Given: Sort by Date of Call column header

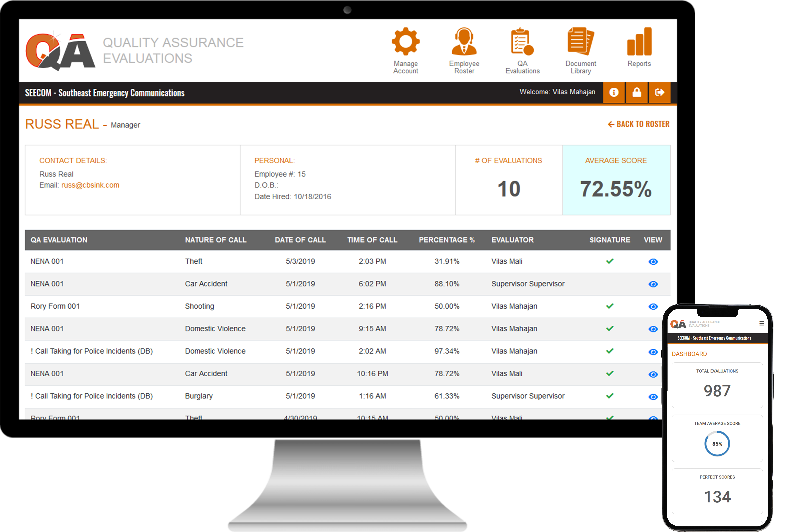Looking at the screenshot, I should pos(300,240).
